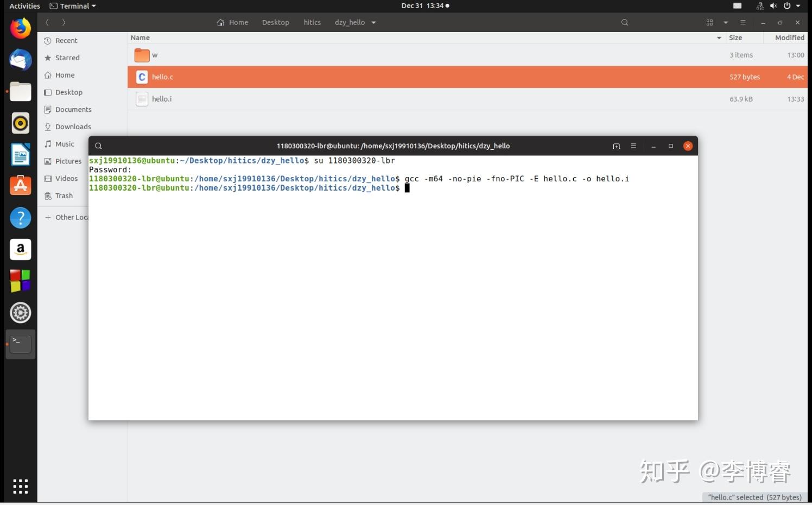Open Ubuntu Software from the dock

point(21,186)
